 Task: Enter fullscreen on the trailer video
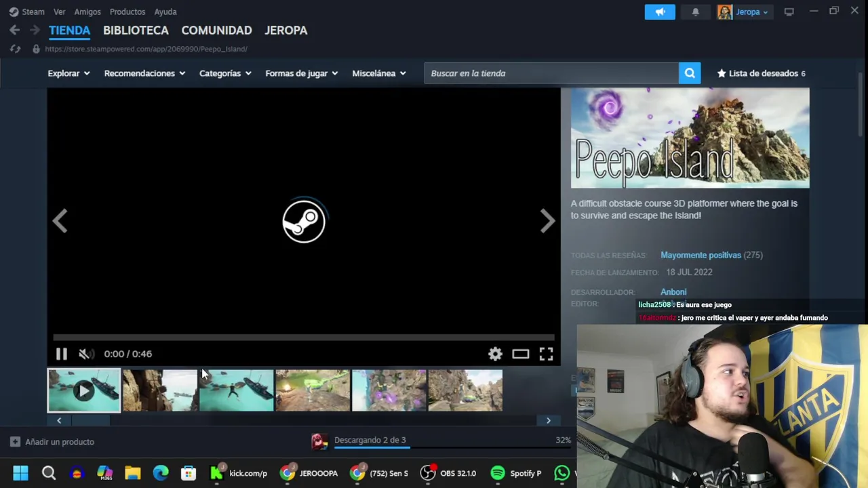(x=546, y=354)
